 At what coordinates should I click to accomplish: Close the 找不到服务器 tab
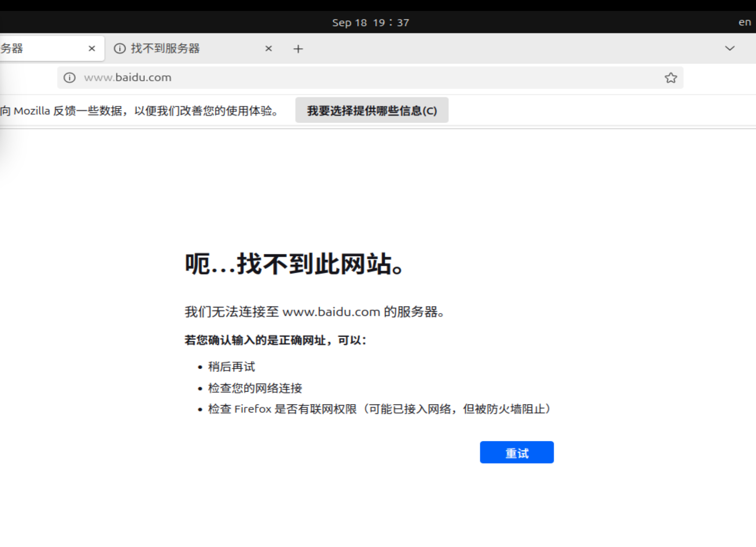(269, 49)
